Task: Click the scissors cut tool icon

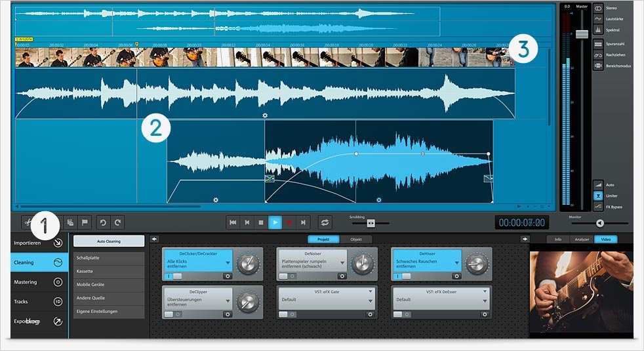Action: coord(28,223)
